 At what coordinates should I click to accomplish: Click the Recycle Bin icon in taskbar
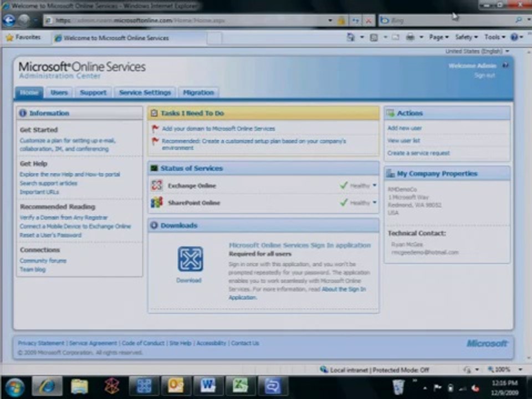coord(398,387)
